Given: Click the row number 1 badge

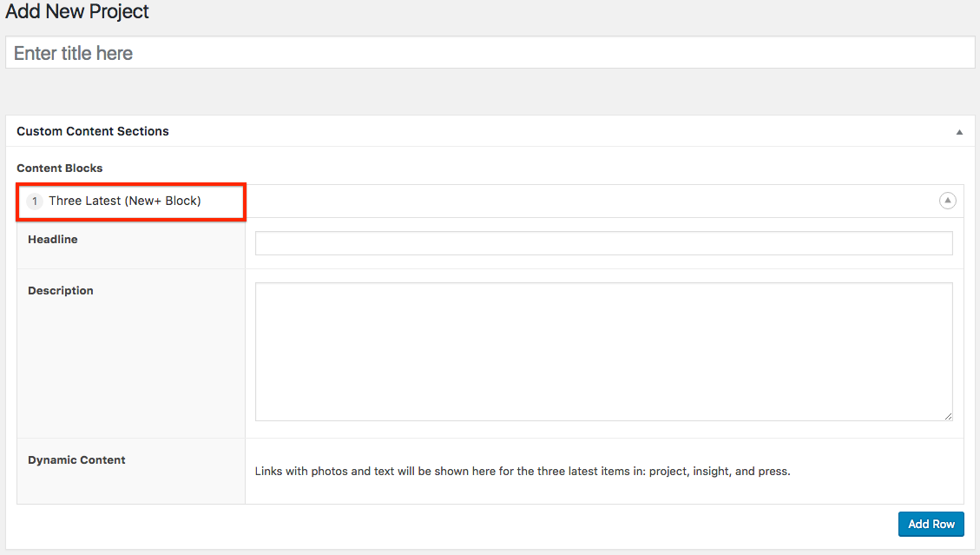Looking at the screenshot, I should 35,202.
